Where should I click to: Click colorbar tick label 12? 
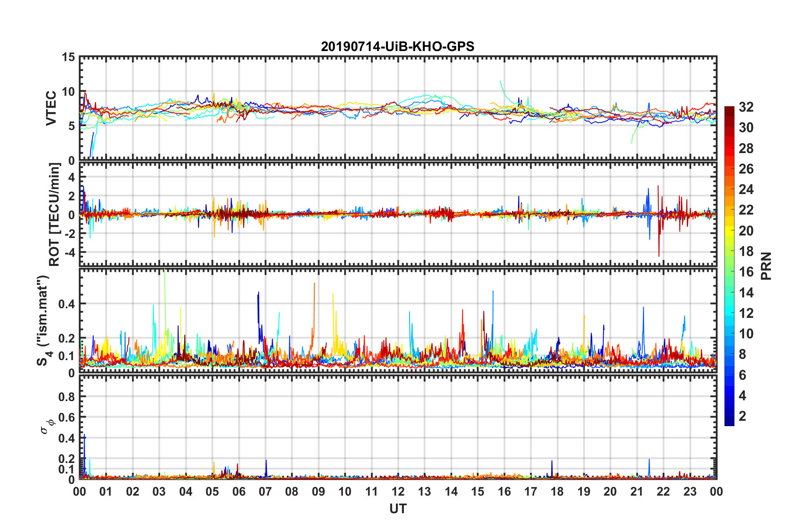[x=746, y=313]
